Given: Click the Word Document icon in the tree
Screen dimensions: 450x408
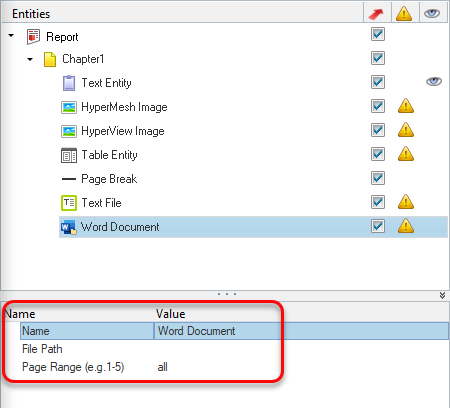Looking at the screenshot, I should [x=69, y=228].
